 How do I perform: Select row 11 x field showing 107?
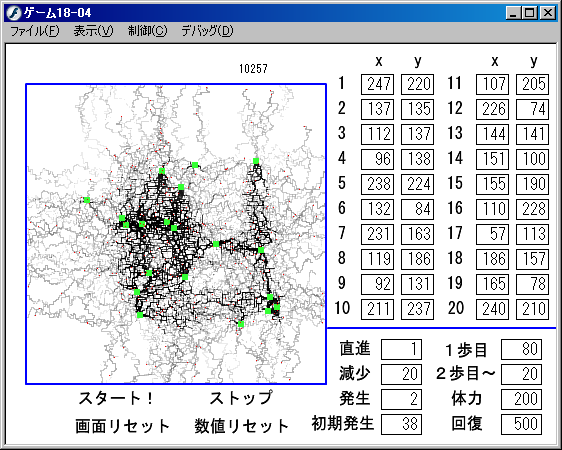point(492,85)
